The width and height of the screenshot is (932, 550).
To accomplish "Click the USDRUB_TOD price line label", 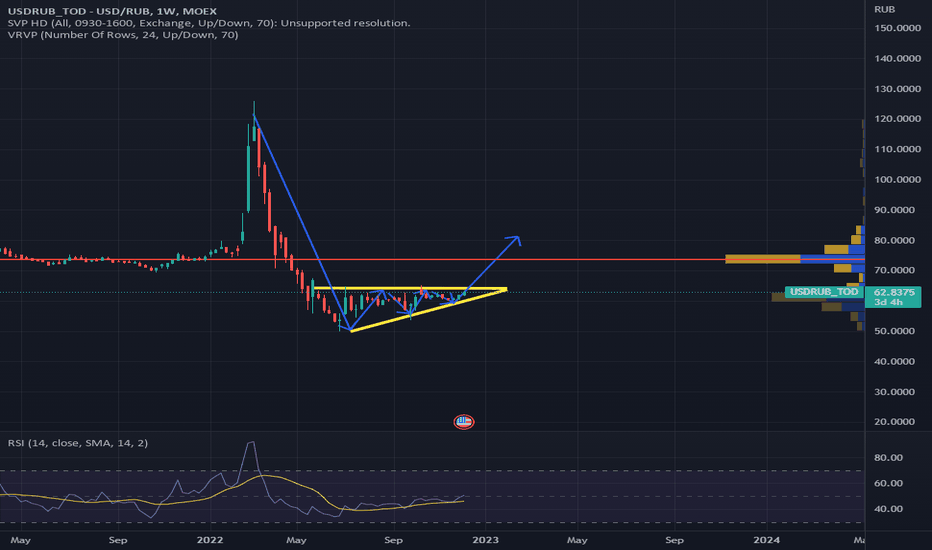I will [x=824, y=292].
